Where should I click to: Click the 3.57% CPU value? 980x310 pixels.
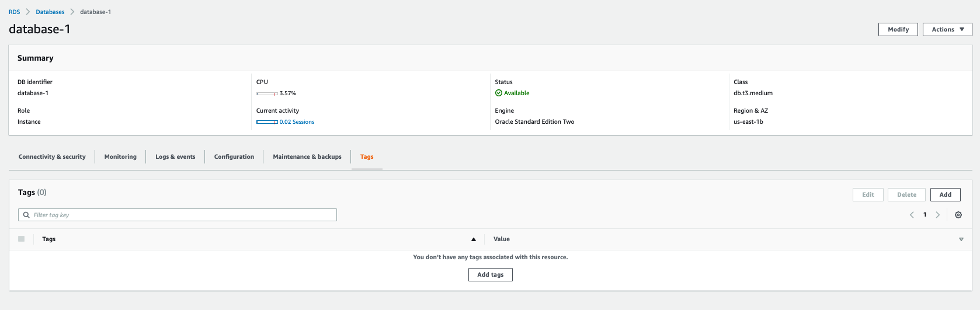click(x=288, y=93)
